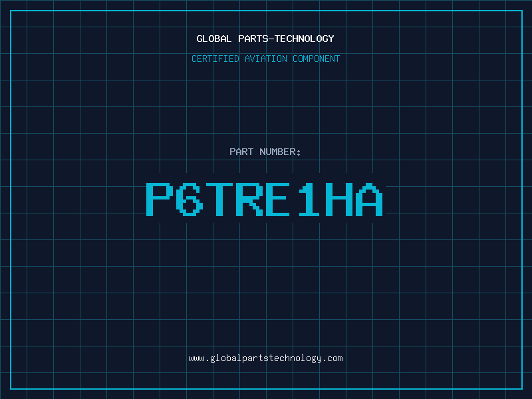Screen dimensions: 532x399
Task: Click the word PART in the label
Action: (241, 152)
